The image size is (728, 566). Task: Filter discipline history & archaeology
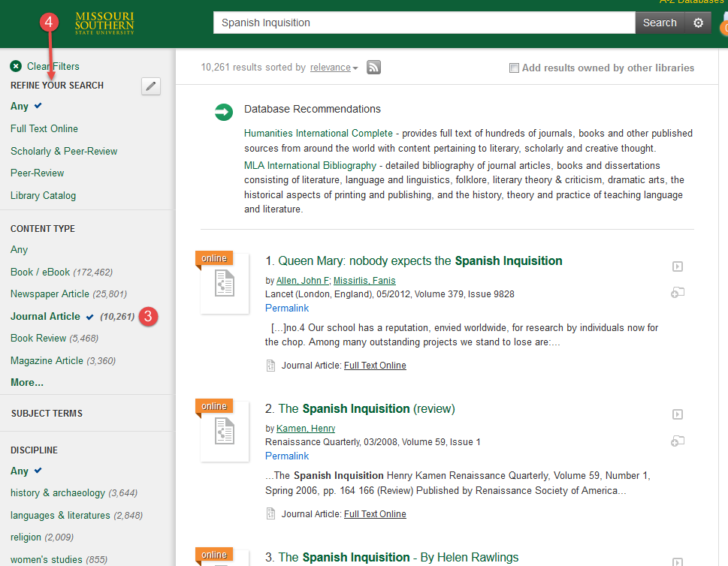58,492
